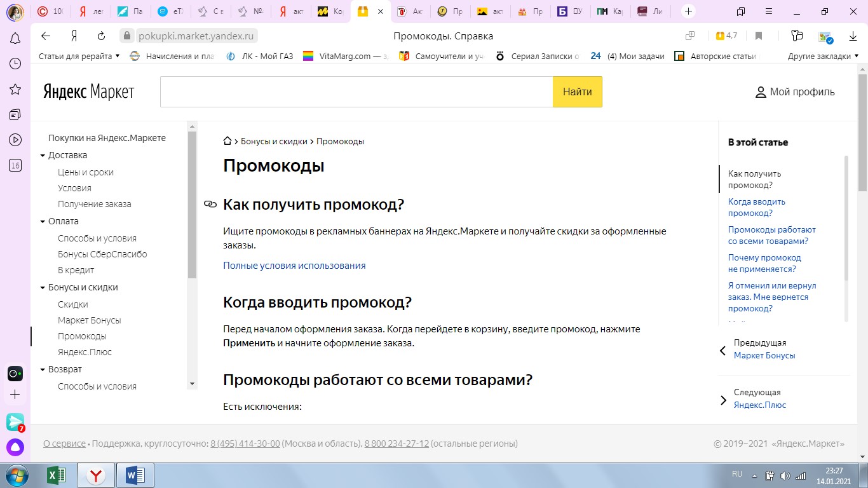The width and height of the screenshot is (868, 488).
Task: Open Excel from the taskbar
Action: (58, 475)
